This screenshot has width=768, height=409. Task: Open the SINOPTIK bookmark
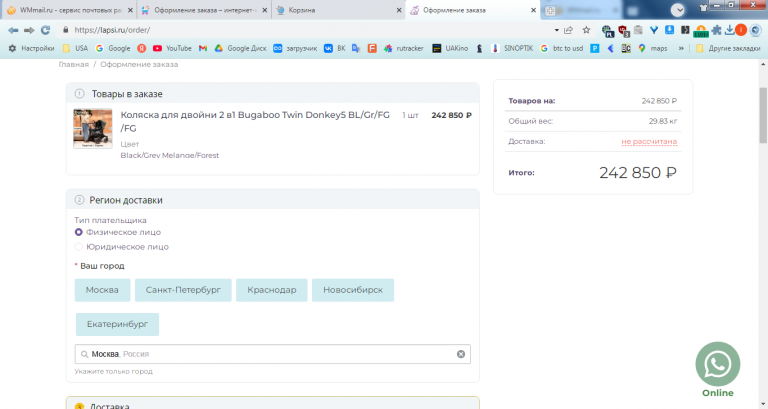point(512,48)
